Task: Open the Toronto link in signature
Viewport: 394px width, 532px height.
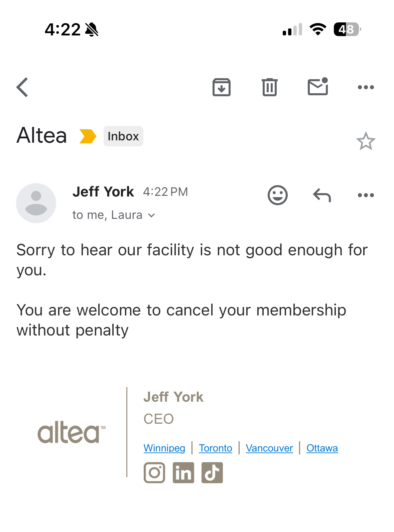Action: [x=216, y=448]
